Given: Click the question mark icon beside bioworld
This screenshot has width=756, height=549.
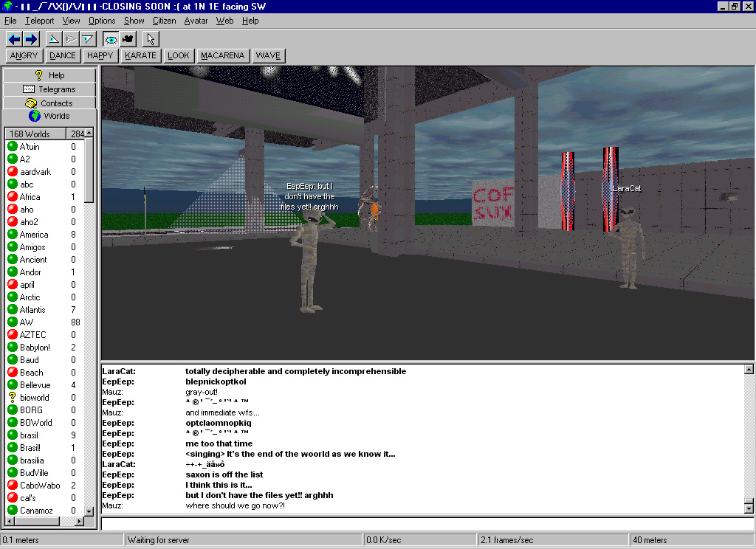Looking at the screenshot, I should [12, 398].
